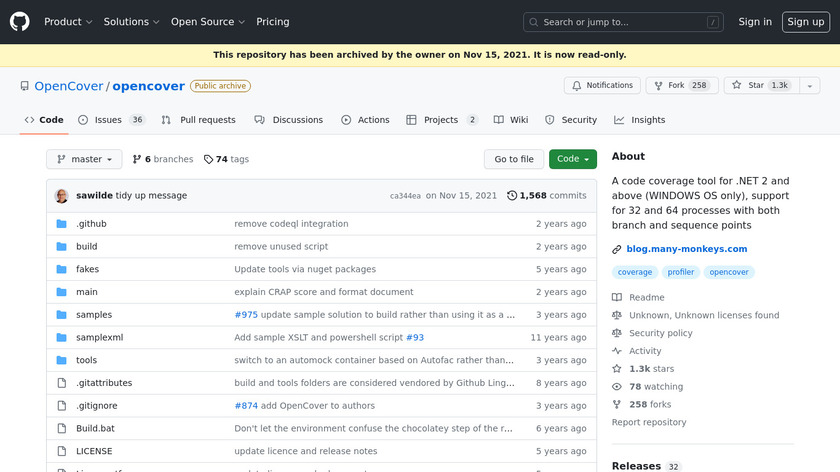Viewport: 840px width, 472px height.
Task: Select the profiler topic tag
Action: coord(681,272)
